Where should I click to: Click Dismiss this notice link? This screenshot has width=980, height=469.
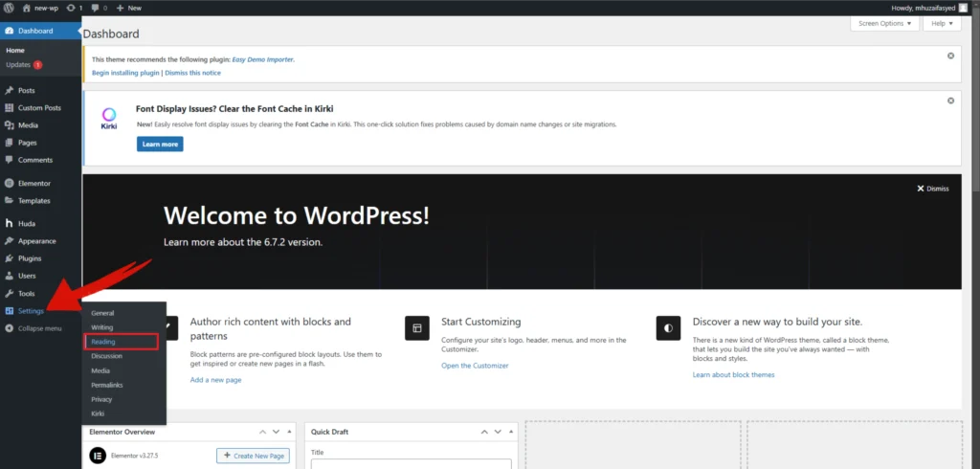point(192,73)
